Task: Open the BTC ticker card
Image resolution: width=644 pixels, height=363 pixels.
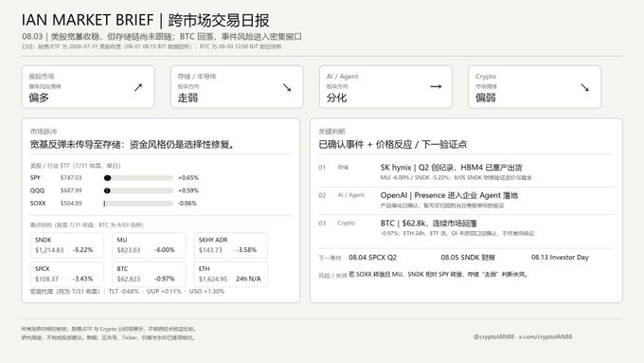Action: pyautogui.click(x=149, y=274)
